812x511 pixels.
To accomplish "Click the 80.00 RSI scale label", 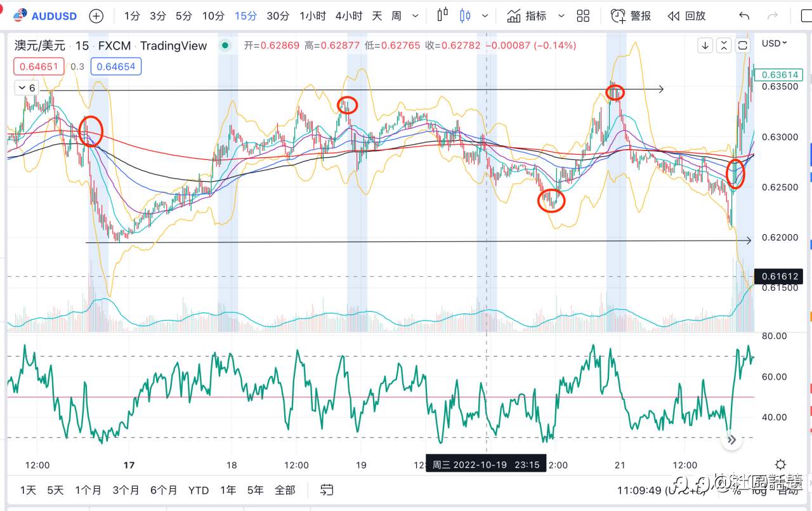I will click(774, 336).
